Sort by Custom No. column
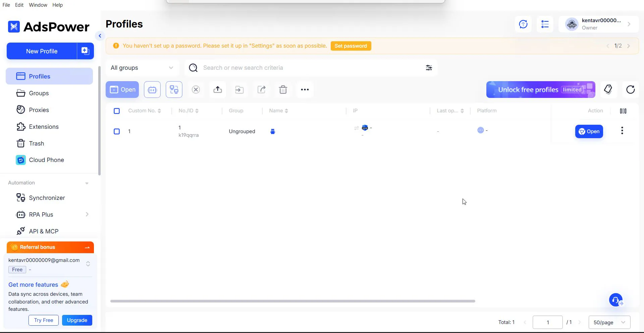The image size is (644, 333). [159, 111]
